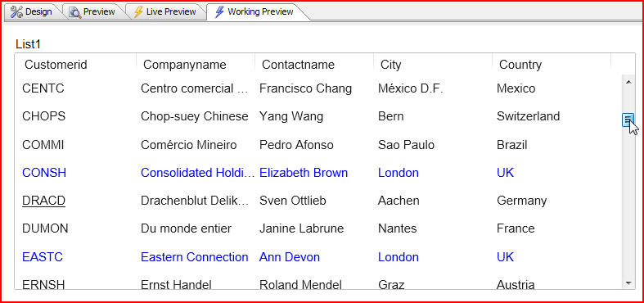
Task: Click the Graz city cell
Action: pos(391,284)
